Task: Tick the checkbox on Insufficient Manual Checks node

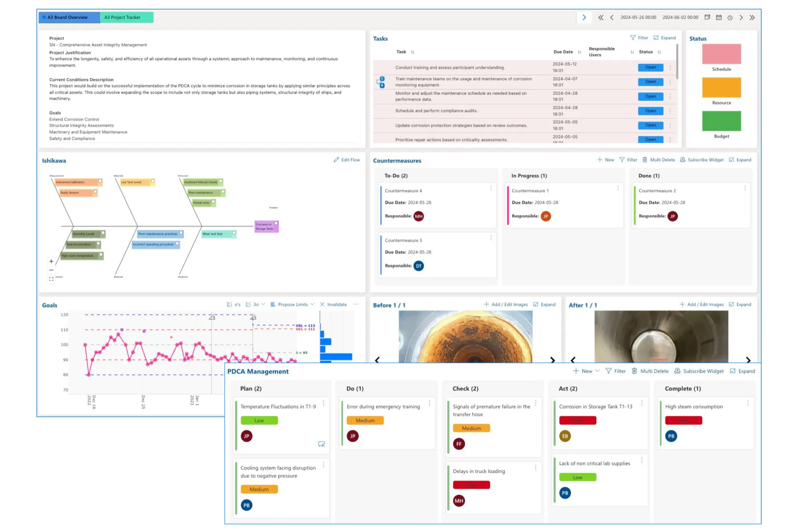Action: (221, 181)
